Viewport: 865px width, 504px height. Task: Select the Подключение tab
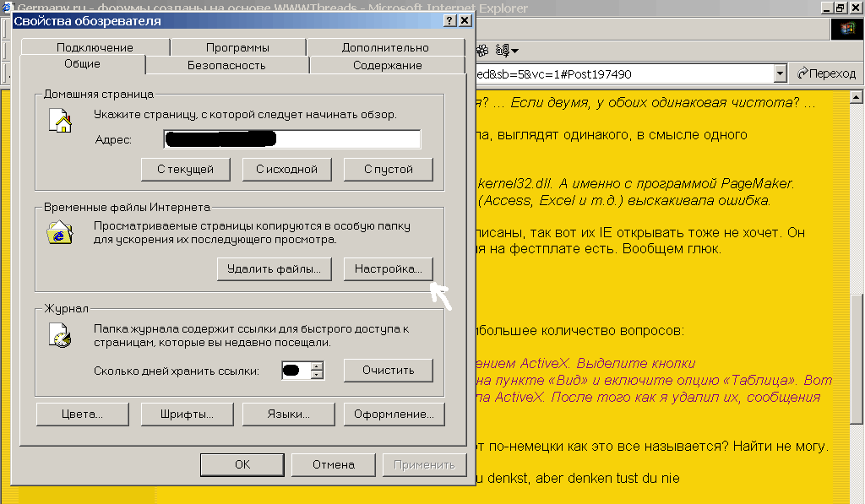coord(95,47)
